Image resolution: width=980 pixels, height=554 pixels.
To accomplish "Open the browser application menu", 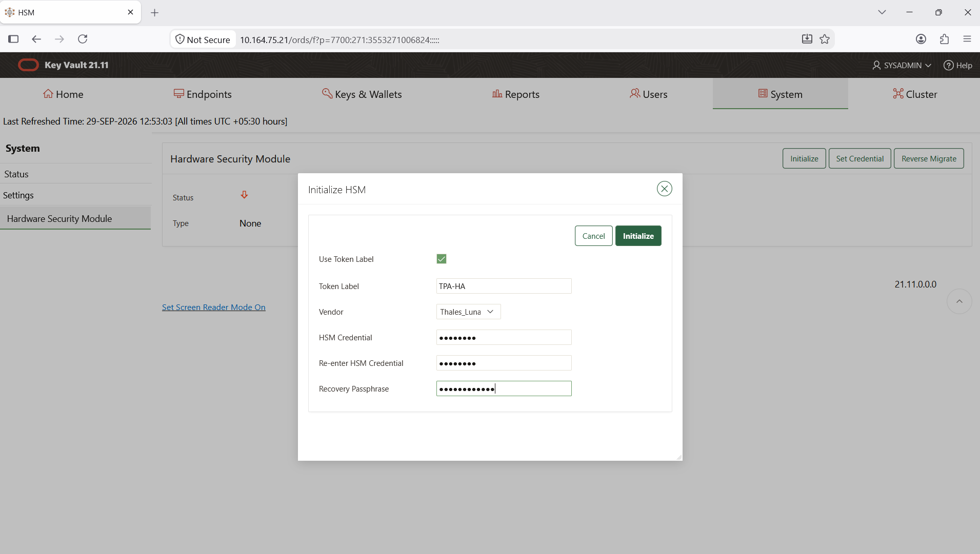I will pyautogui.click(x=967, y=39).
